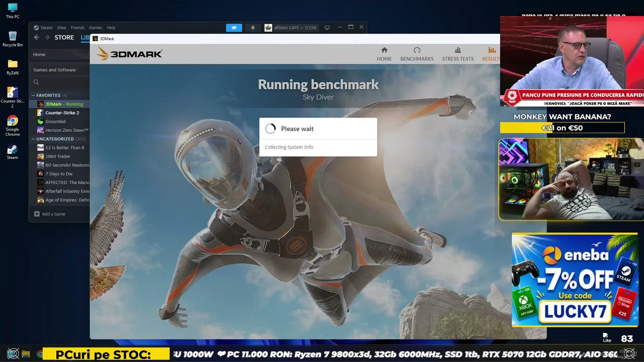The image size is (644, 362).
Task: Open the Games menu in Steam
Action: 96,28
